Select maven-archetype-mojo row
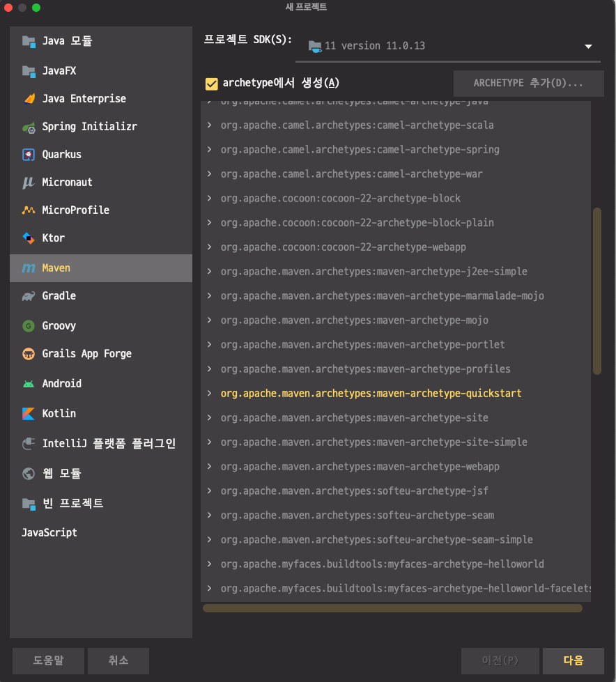616x682 pixels. click(x=396, y=320)
